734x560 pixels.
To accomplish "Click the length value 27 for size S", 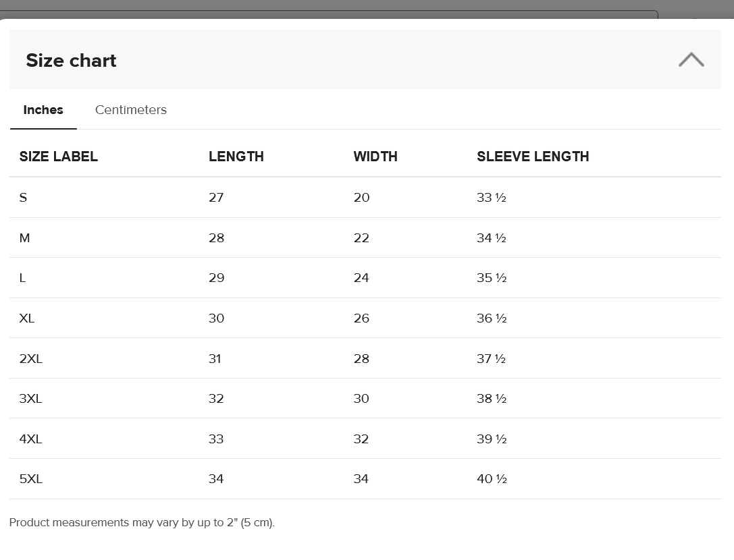I will coord(216,198).
